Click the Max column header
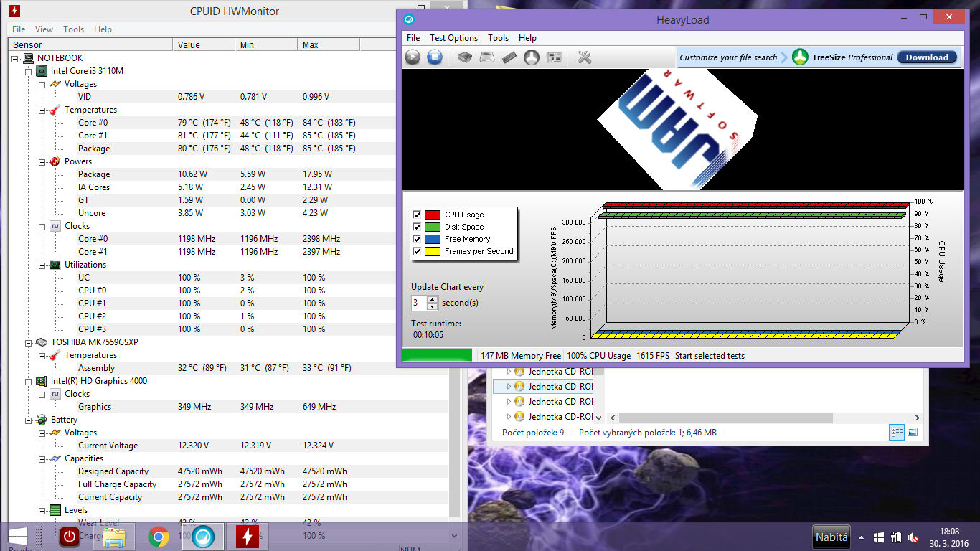 coord(310,45)
